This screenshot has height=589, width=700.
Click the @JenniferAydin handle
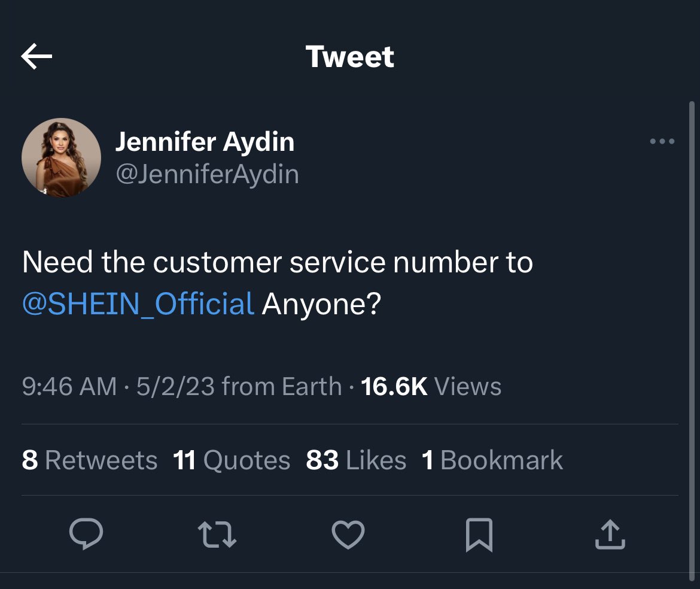click(x=207, y=174)
